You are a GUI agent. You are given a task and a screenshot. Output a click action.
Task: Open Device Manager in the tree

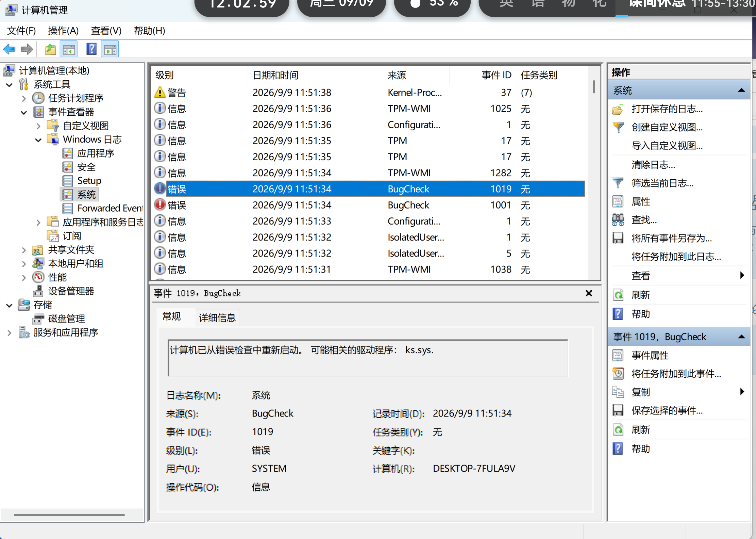[71, 291]
